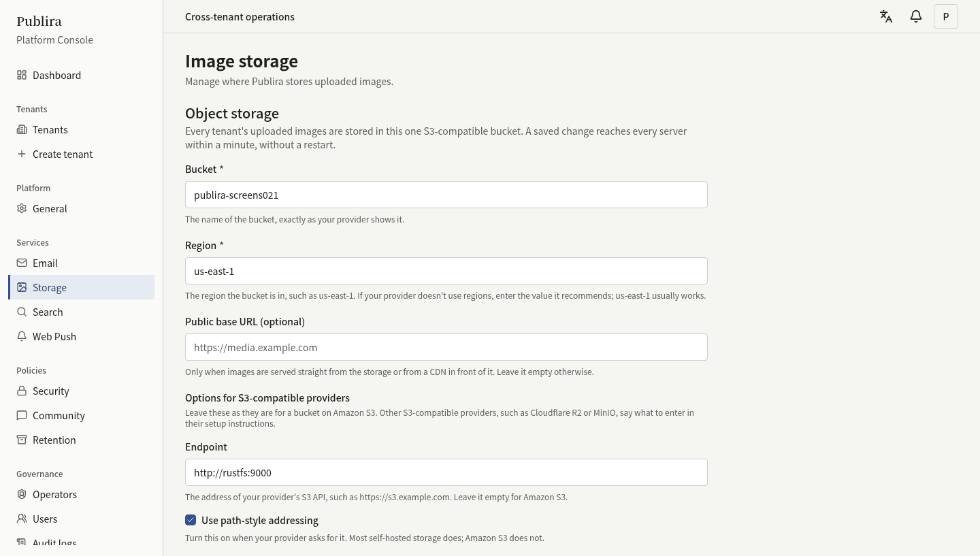Focus the Bucket input field
Image resolution: width=980 pixels, height=556 pixels.
(x=446, y=195)
